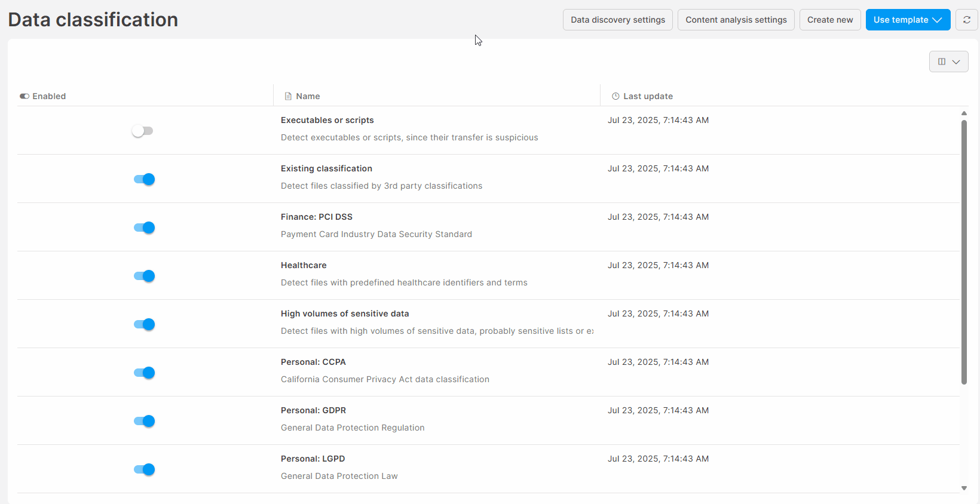
Task: Click the refresh icon button
Action: [x=967, y=20]
